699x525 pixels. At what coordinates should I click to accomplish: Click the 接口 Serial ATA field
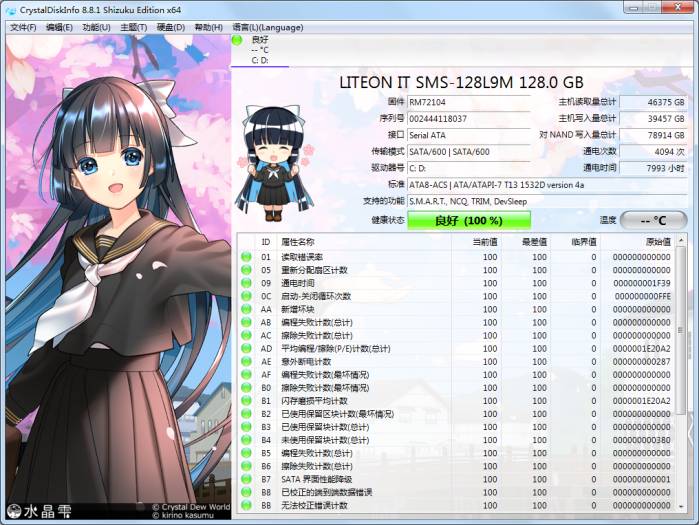click(x=469, y=135)
